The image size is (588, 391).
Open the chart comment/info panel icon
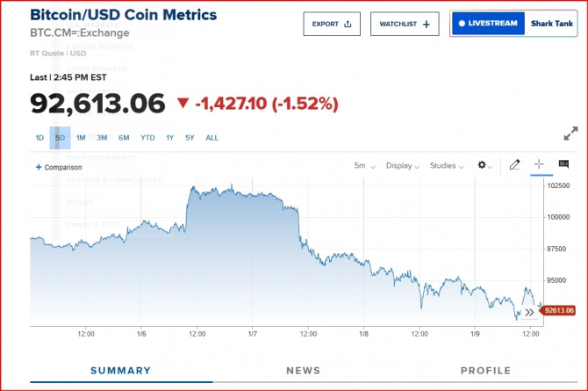pos(563,164)
